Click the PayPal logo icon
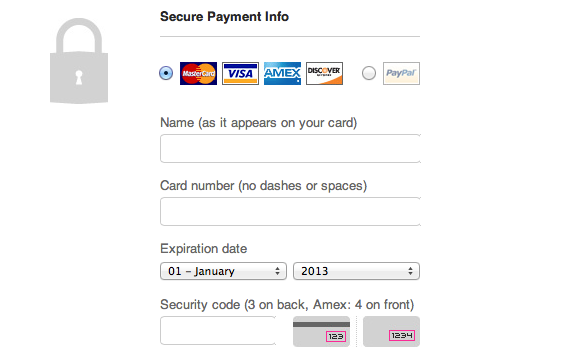This screenshot has height=361, width=587. [x=401, y=73]
